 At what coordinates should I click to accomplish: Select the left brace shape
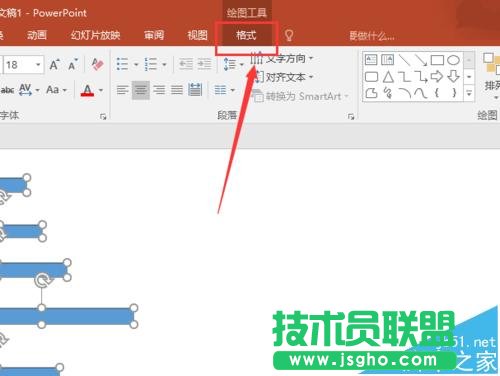pyautogui.click(x=437, y=93)
